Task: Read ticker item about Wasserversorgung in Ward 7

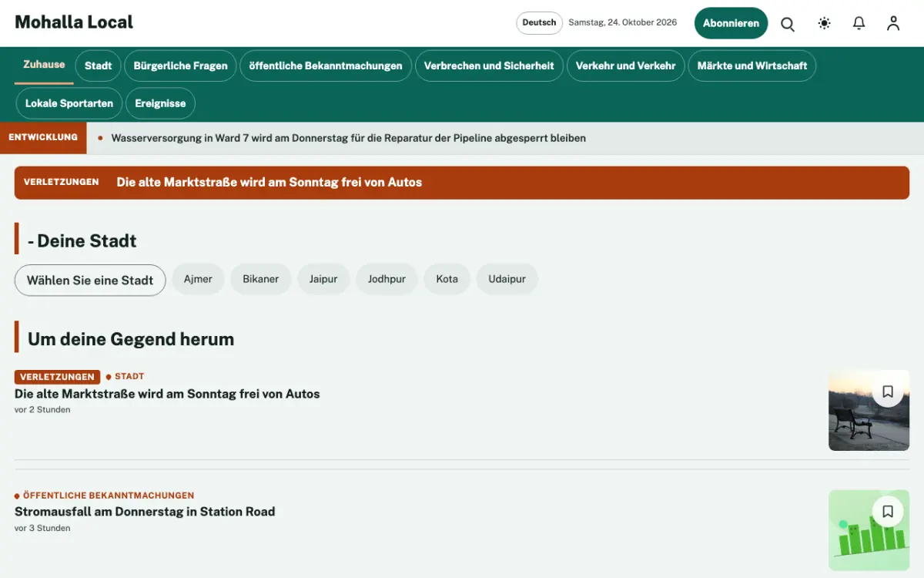Action: (x=349, y=139)
